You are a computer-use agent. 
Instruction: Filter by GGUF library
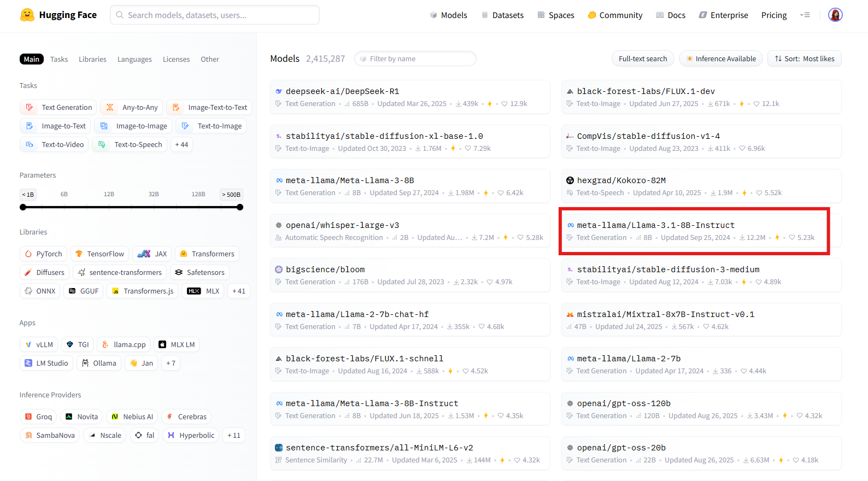click(x=84, y=291)
